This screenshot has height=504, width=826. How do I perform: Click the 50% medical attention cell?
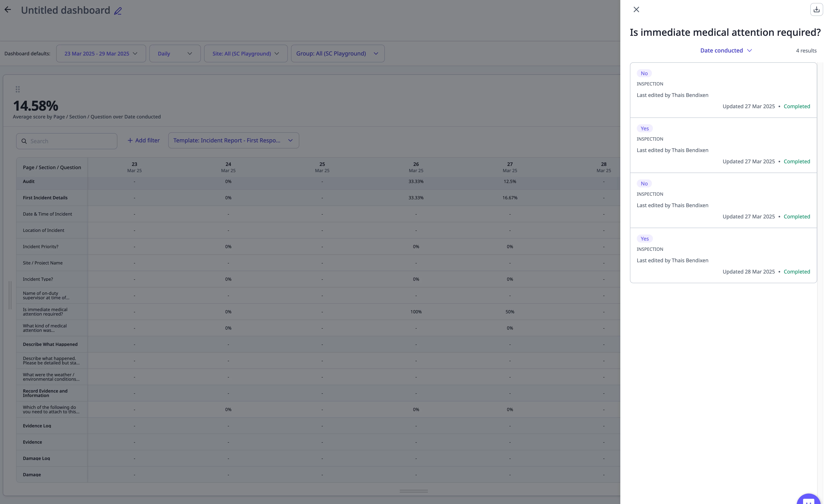click(510, 312)
